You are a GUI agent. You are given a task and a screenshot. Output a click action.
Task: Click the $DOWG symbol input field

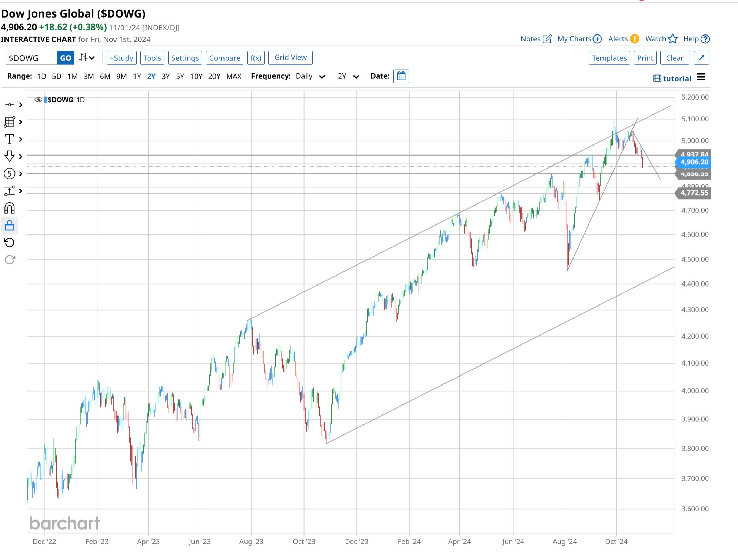pos(31,58)
